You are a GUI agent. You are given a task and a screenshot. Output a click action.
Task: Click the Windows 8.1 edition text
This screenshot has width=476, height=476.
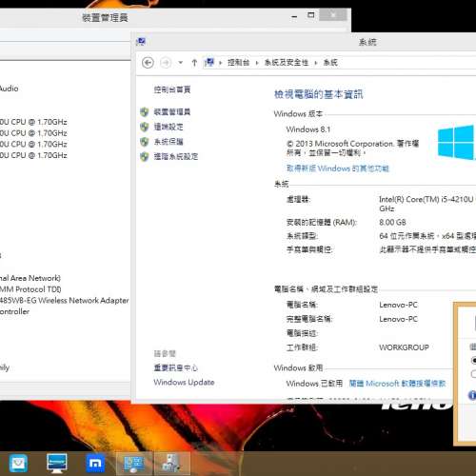click(308, 129)
